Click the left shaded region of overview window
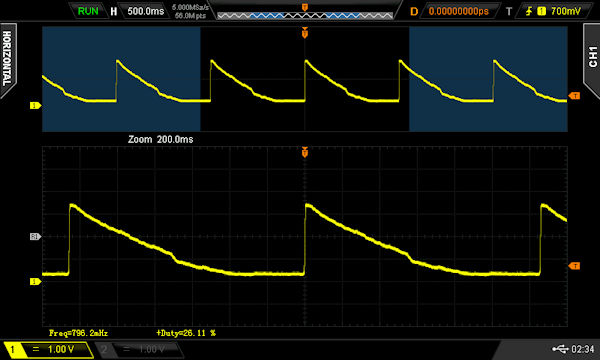This screenshot has height=360, width=600. tap(121, 79)
